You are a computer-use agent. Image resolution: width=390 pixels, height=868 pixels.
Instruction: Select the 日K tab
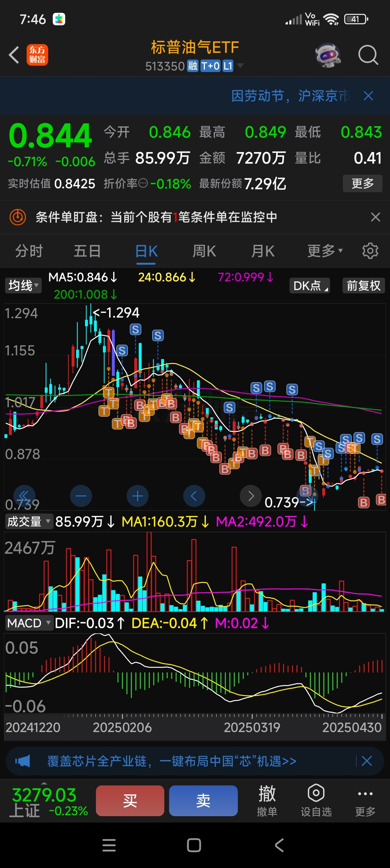tap(146, 251)
